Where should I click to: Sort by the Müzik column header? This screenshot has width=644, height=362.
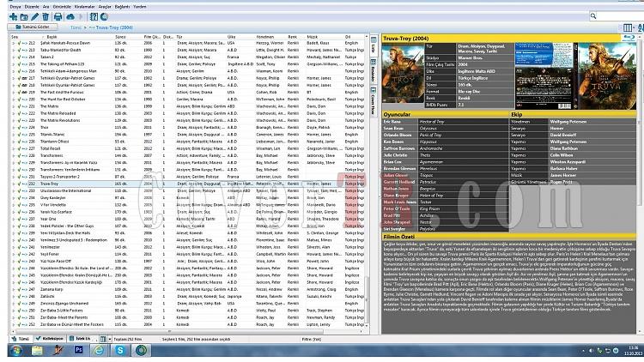pos(313,37)
